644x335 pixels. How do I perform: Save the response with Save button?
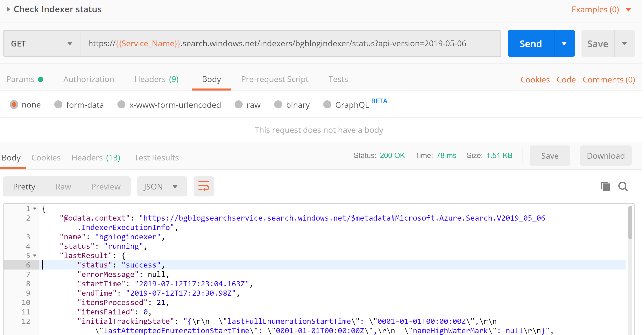pos(550,156)
